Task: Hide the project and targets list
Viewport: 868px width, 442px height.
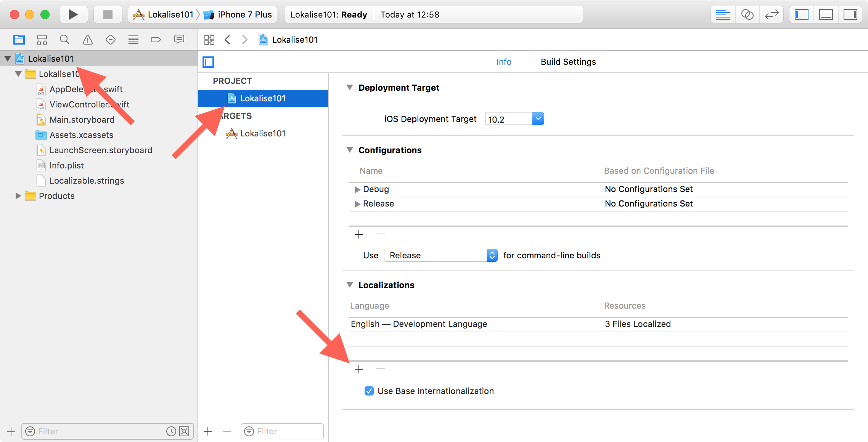Action: tap(208, 62)
